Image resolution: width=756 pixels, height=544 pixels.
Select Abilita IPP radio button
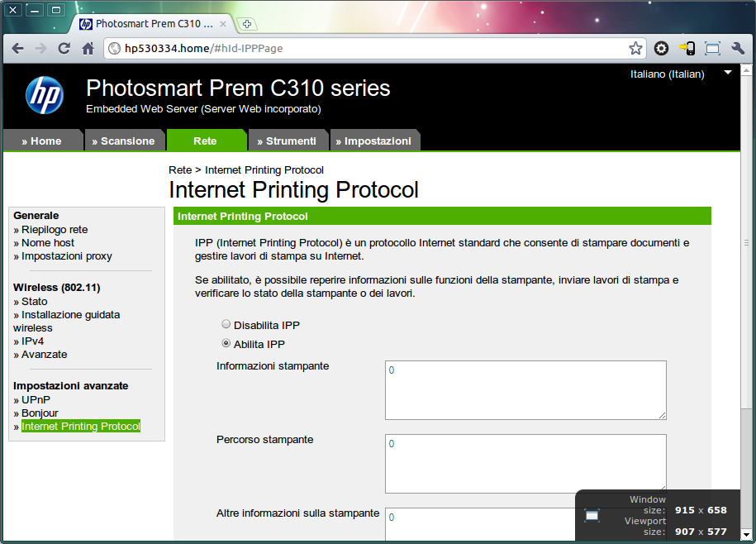pos(226,343)
